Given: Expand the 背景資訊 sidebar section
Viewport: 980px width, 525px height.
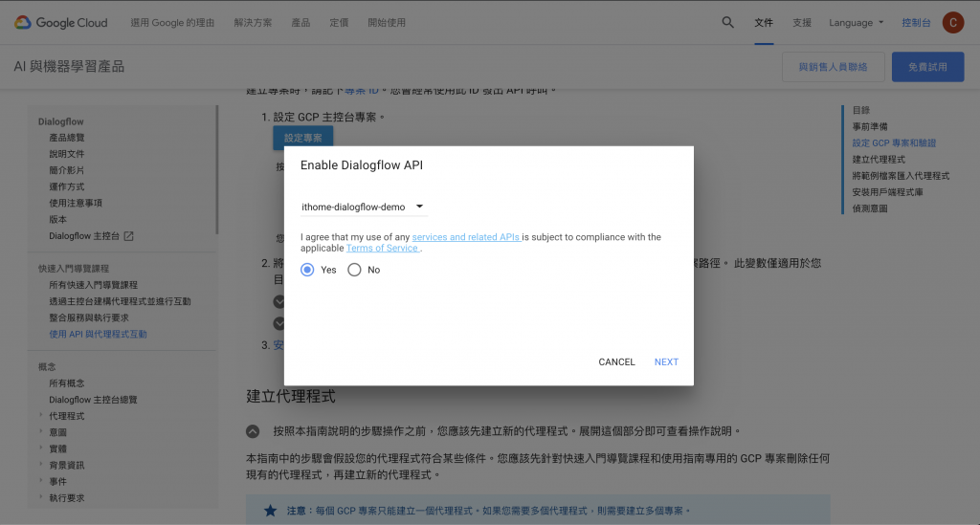Looking at the screenshot, I should [x=41, y=465].
